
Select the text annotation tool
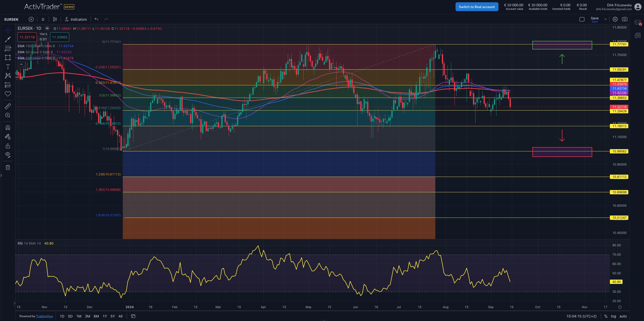click(8, 67)
